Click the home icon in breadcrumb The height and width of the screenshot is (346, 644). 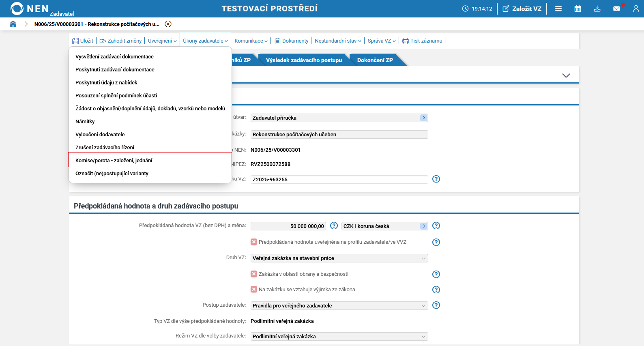pos(13,24)
